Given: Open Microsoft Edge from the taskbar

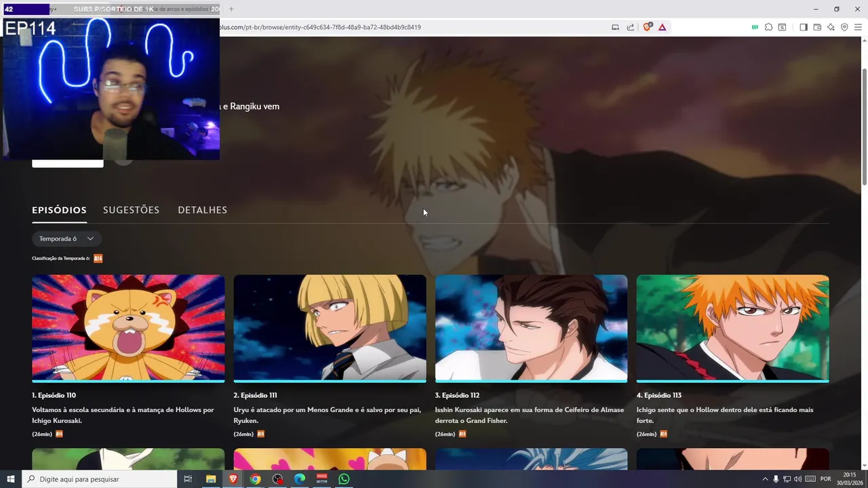Looking at the screenshot, I should (x=300, y=479).
